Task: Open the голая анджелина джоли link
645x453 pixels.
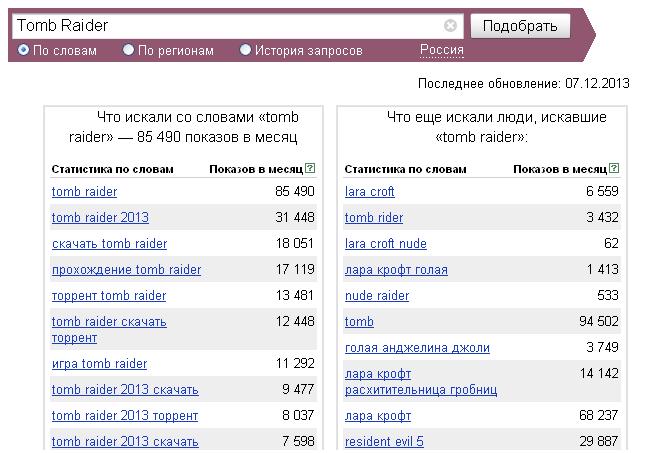Action: [x=417, y=348]
